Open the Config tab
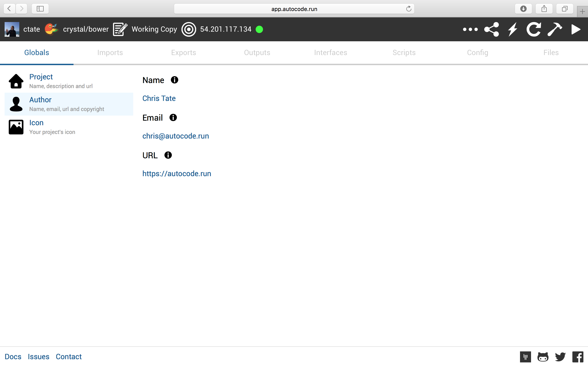Screen dimensions: 588x367 point(478,53)
